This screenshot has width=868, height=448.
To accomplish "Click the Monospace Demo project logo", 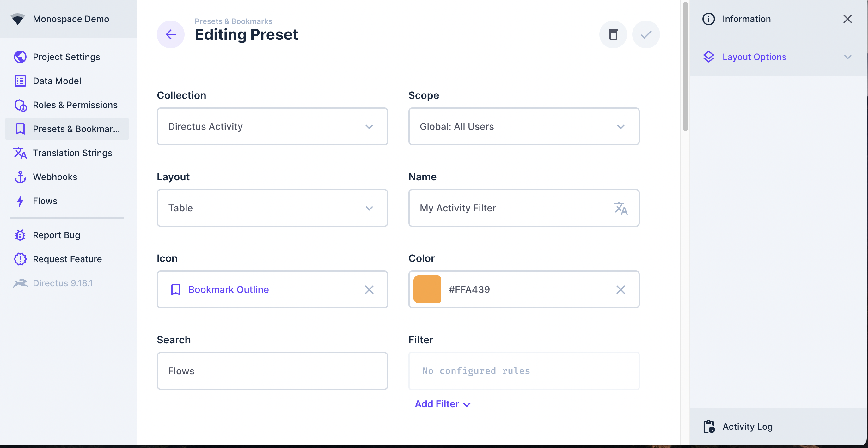I will point(17,19).
